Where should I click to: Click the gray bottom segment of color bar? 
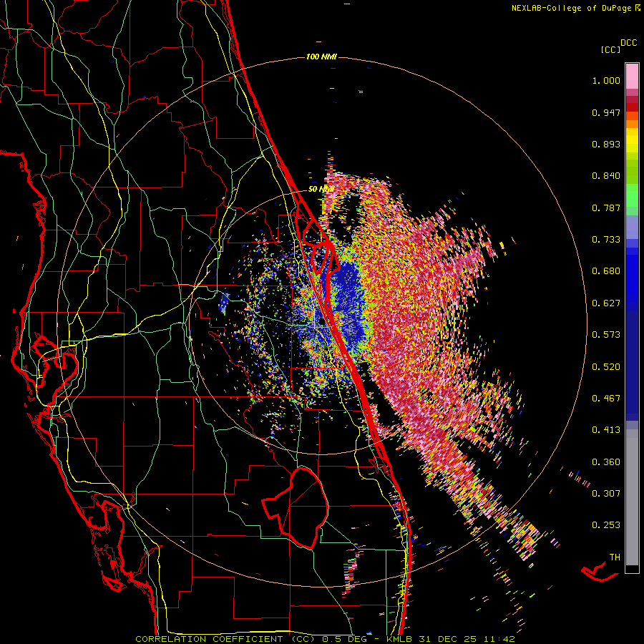pyautogui.click(x=632, y=497)
